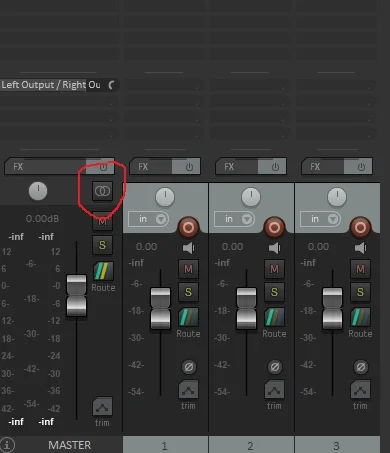Open track 1 input dropdown
Screen dimensions: 390x453
click(x=148, y=219)
